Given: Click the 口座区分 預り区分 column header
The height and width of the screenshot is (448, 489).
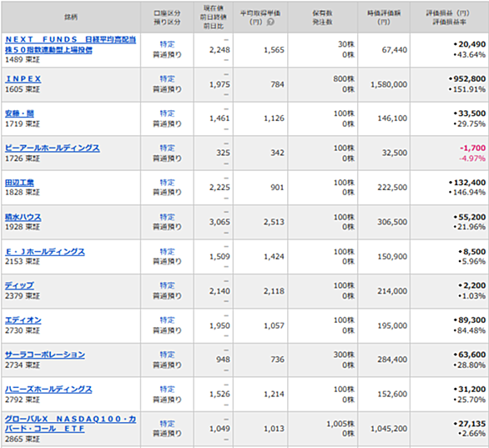Looking at the screenshot, I should click(x=167, y=18).
